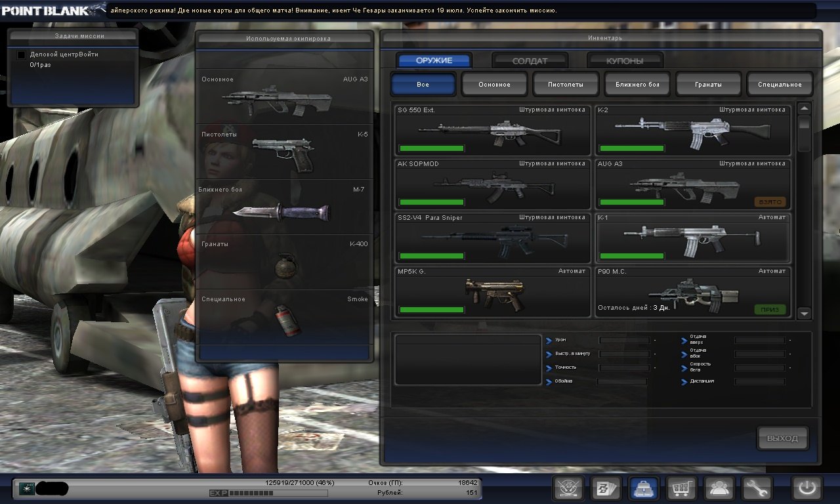Toggle the Деловой центр mission checkbox
This screenshot has height=504, width=840.
point(22,54)
